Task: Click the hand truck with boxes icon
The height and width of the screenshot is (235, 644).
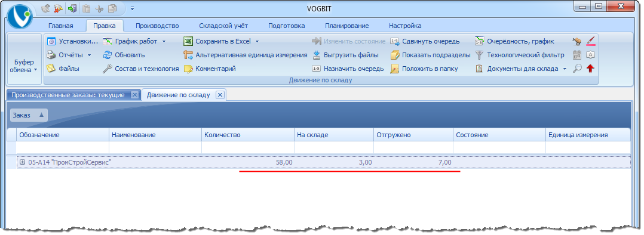Action: point(577,41)
